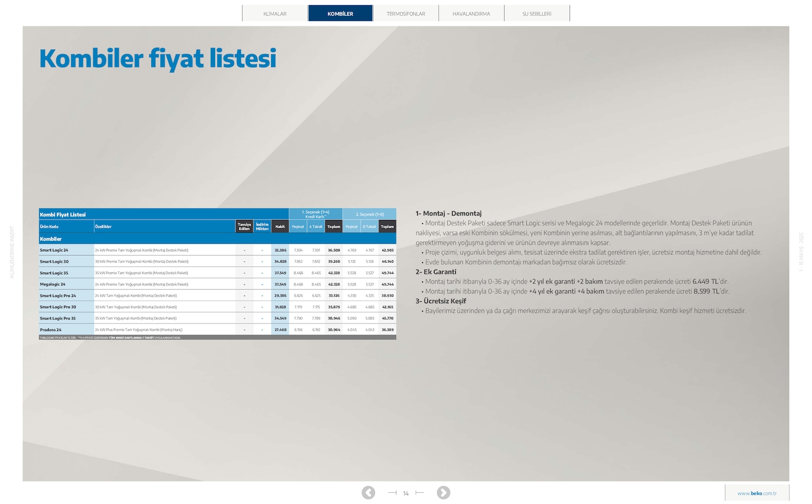Click the Nakit column header

point(280,227)
